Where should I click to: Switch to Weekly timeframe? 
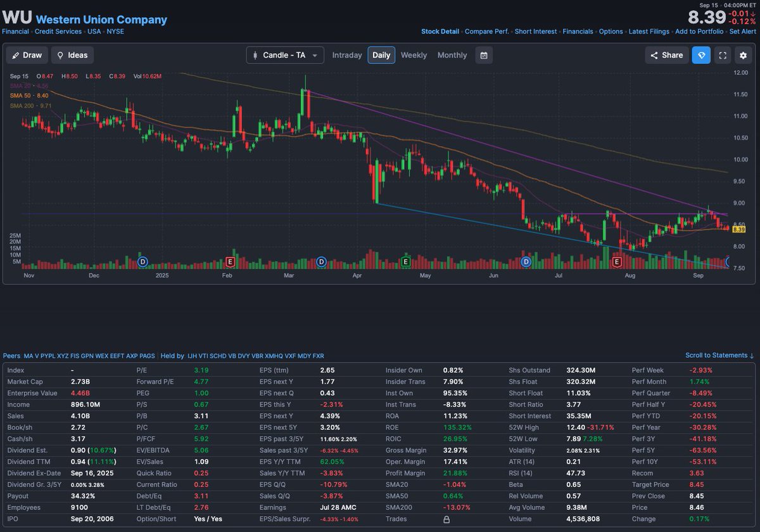tap(414, 55)
